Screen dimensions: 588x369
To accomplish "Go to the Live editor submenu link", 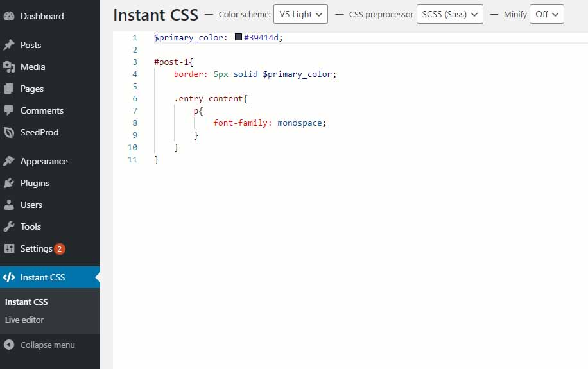I will click(24, 320).
